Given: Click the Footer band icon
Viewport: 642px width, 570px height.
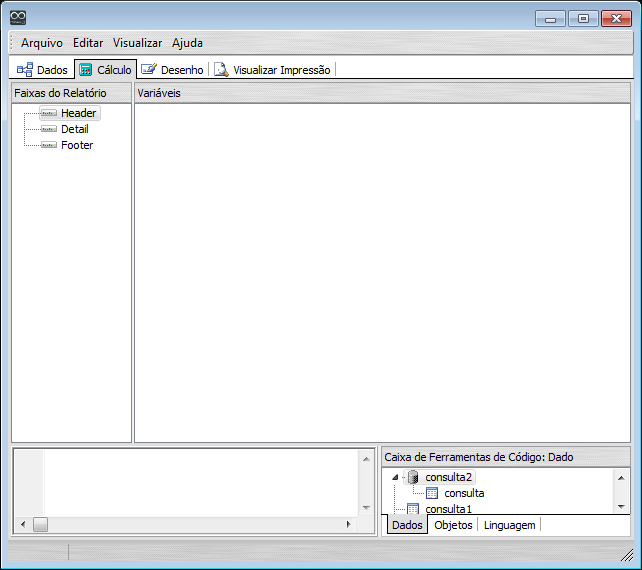Looking at the screenshot, I should 49,145.
